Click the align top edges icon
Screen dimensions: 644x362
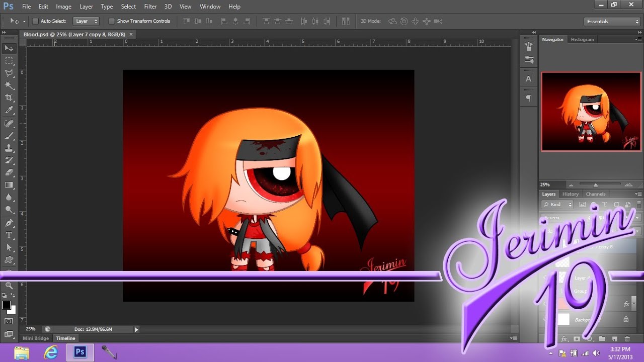click(x=187, y=21)
